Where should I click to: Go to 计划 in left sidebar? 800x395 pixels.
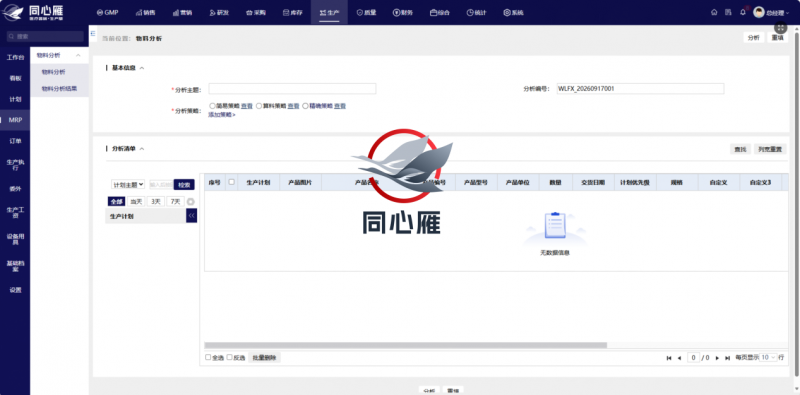tap(15, 100)
